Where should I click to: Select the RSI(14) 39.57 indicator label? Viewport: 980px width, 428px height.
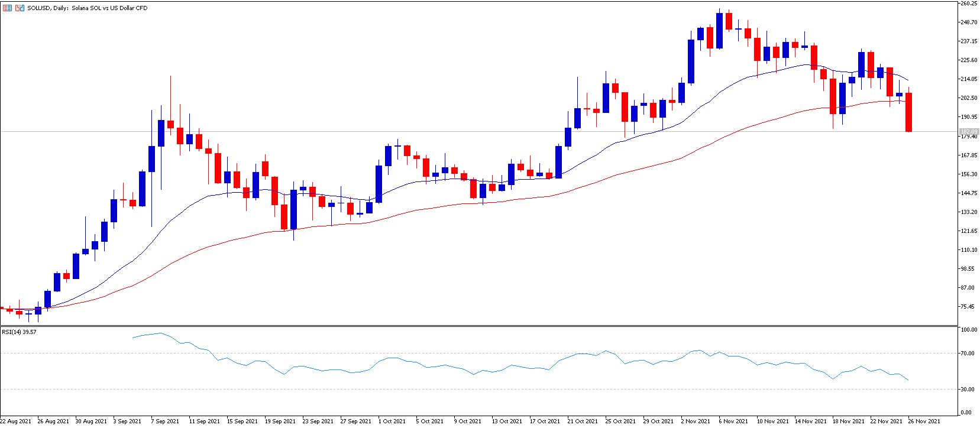click(19, 332)
